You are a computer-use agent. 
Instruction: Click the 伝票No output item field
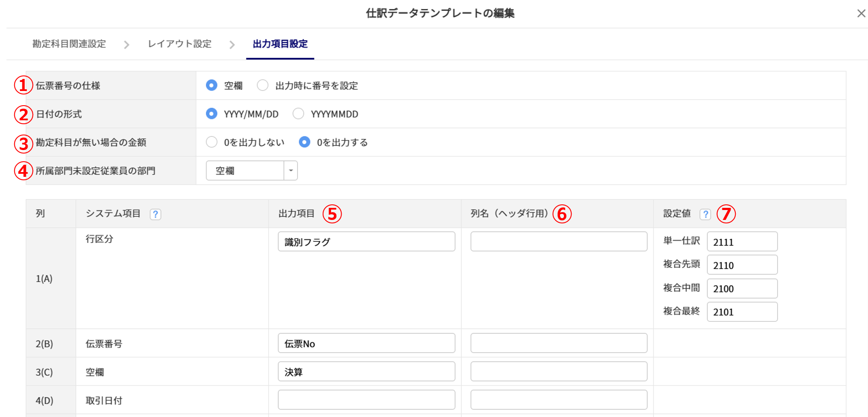(366, 343)
